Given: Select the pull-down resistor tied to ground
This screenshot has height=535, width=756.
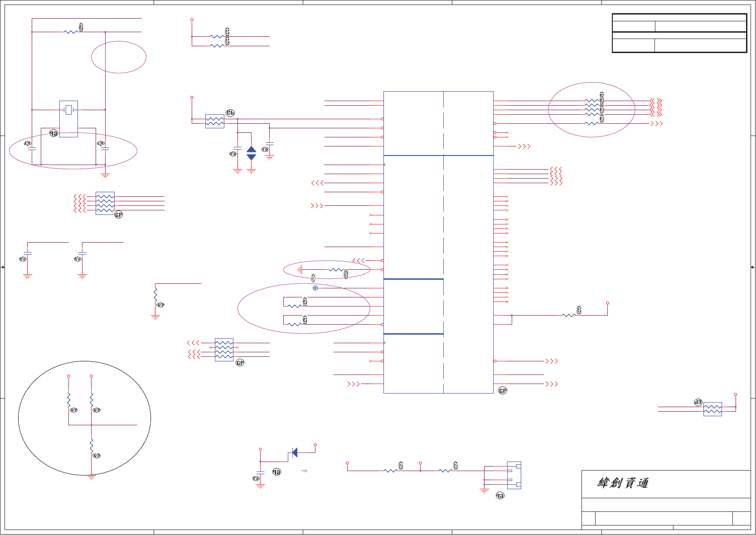Looking at the screenshot, I should tap(155, 295).
